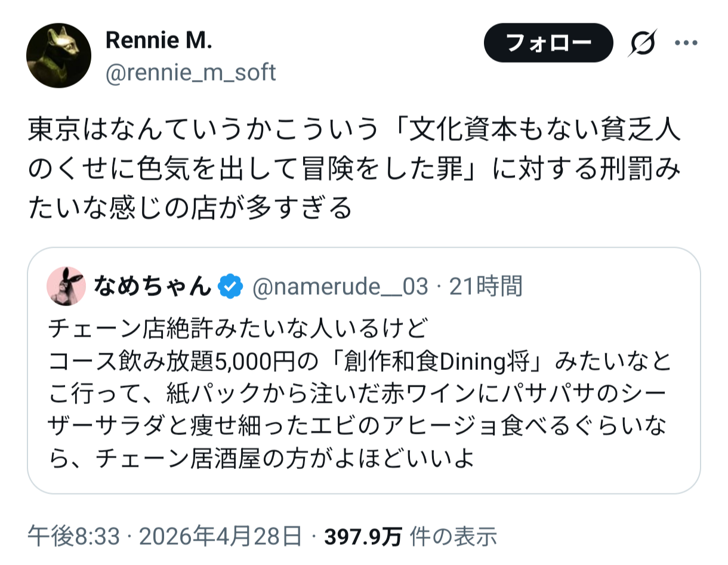Open Rennie M.'s profile avatar
Viewport: 728px width, 565px height.
click(x=58, y=56)
